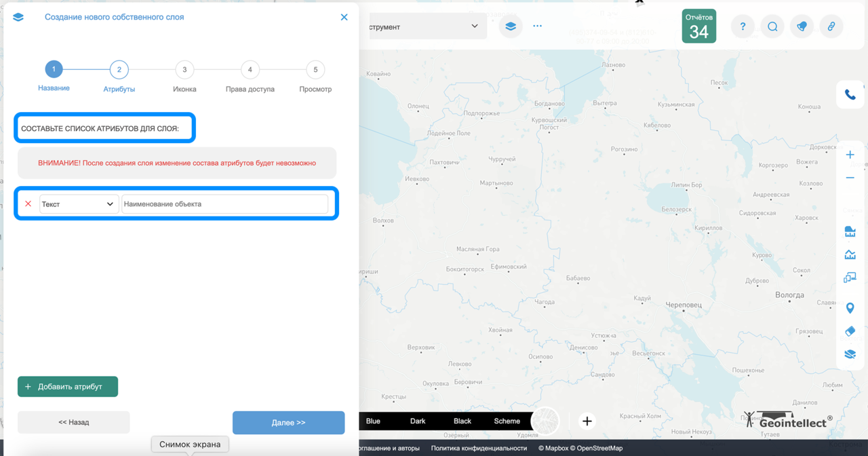Open search using the magnifier icon
868x456 pixels.
[772, 26]
